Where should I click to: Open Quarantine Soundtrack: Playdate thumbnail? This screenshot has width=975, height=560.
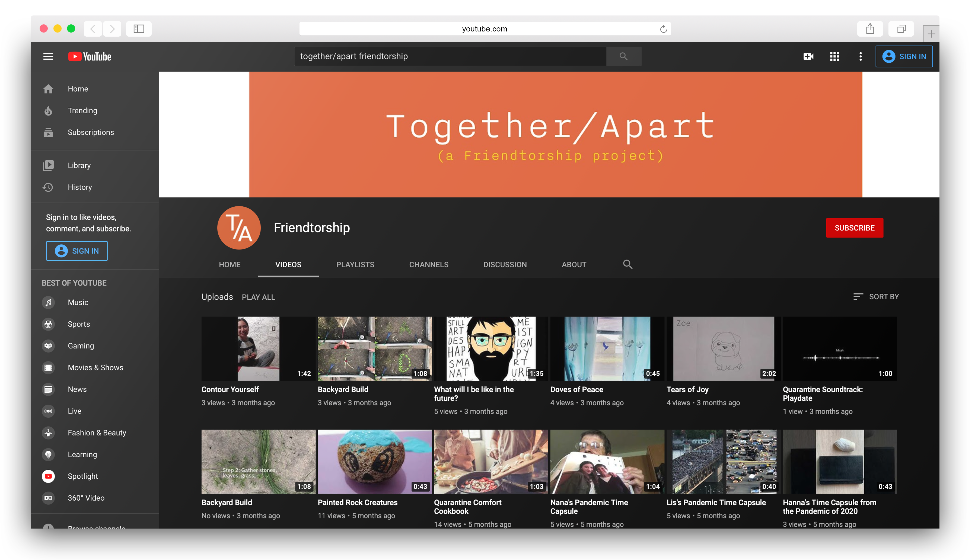[x=840, y=348]
